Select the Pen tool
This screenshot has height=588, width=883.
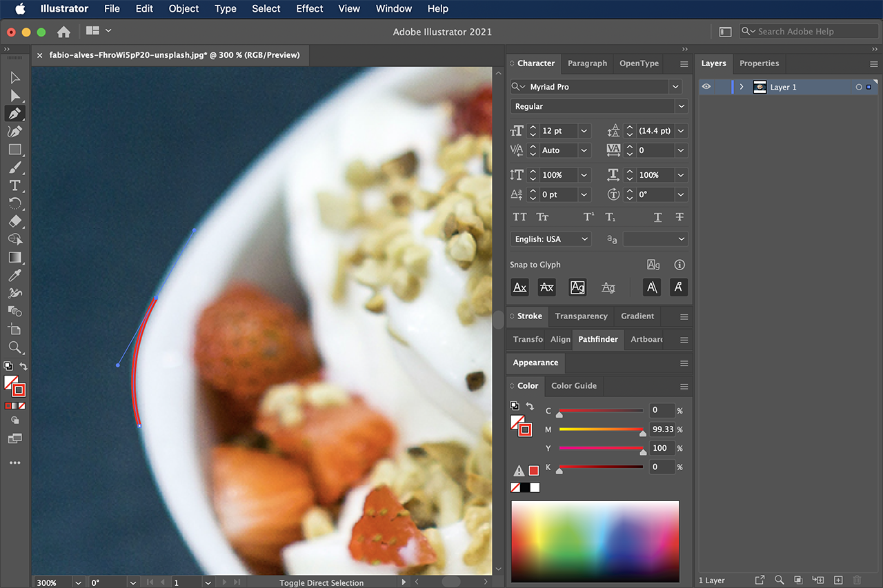point(15,113)
